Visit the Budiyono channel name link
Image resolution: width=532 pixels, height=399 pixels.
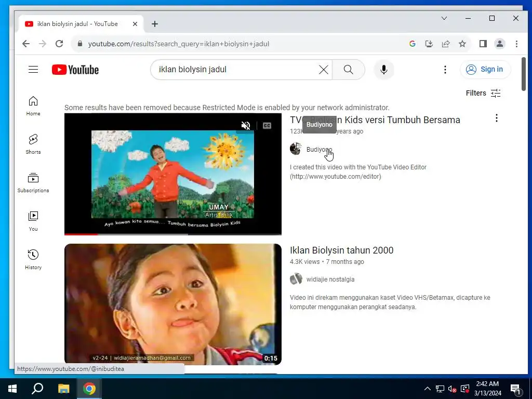[320, 150]
